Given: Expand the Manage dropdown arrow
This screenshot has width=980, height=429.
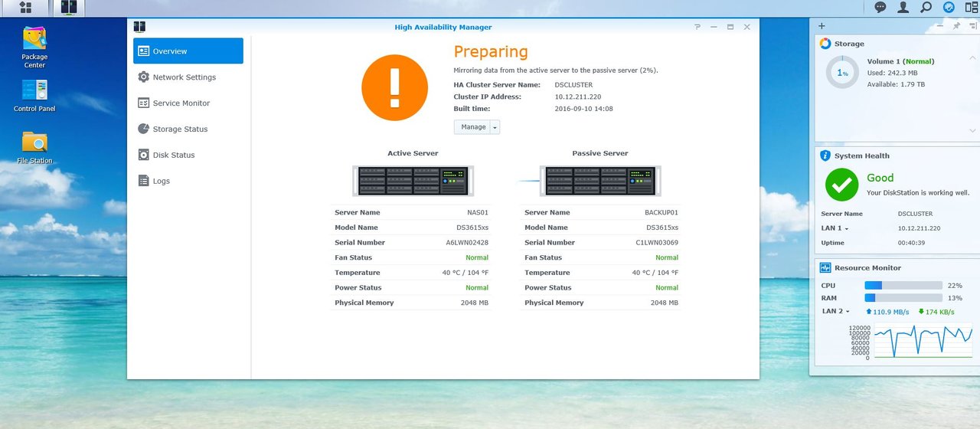Looking at the screenshot, I should (x=495, y=127).
